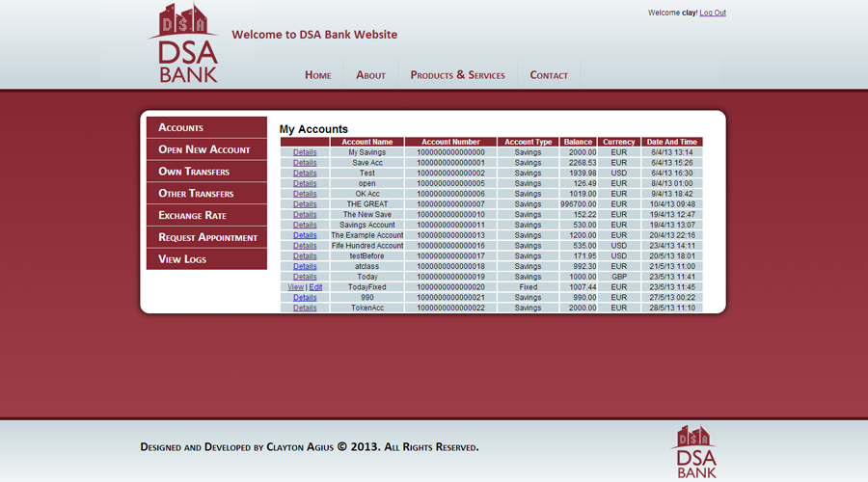The image size is (868, 482).
Task: Click the DSA Bank logo in header
Action: click(183, 43)
